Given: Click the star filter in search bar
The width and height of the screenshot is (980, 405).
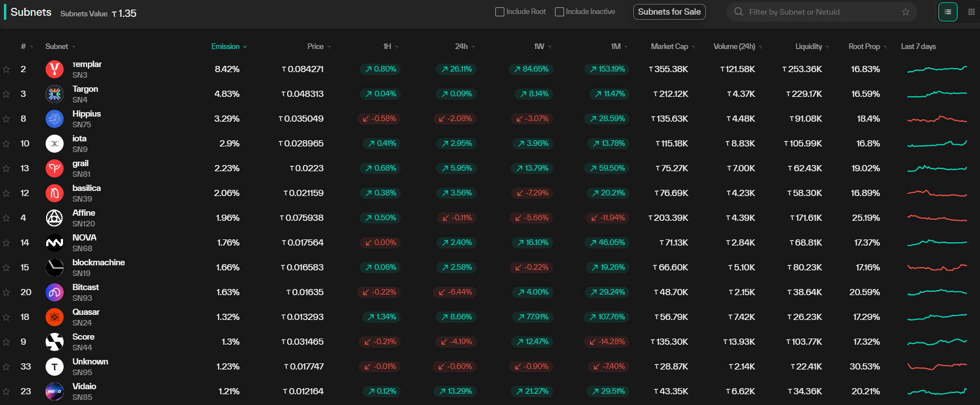Looking at the screenshot, I should pyautogui.click(x=905, y=12).
